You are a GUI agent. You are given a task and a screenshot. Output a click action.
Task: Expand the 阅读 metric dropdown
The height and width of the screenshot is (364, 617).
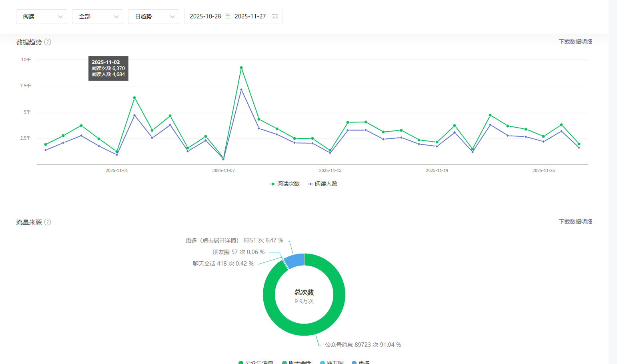point(42,16)
